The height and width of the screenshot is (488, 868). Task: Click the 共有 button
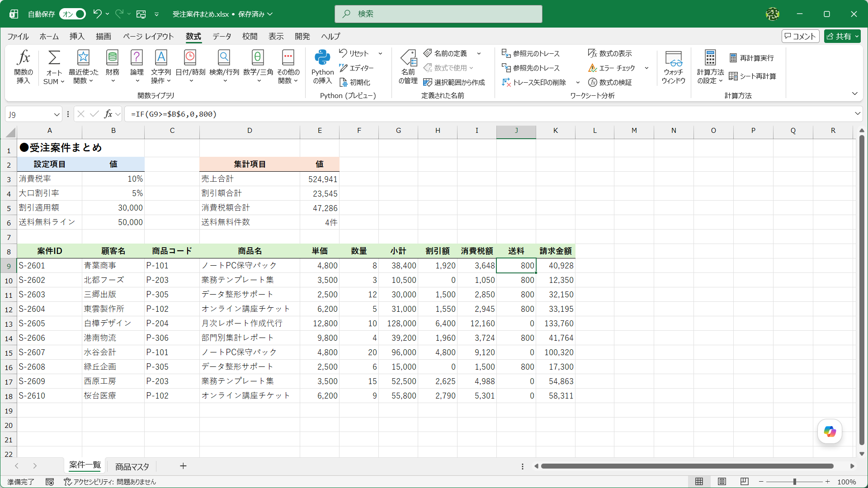pyautogui.click(x=842, y=36)
